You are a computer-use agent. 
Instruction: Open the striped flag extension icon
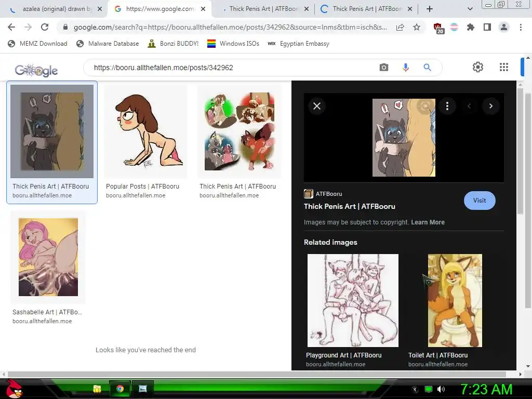[454, 27]
